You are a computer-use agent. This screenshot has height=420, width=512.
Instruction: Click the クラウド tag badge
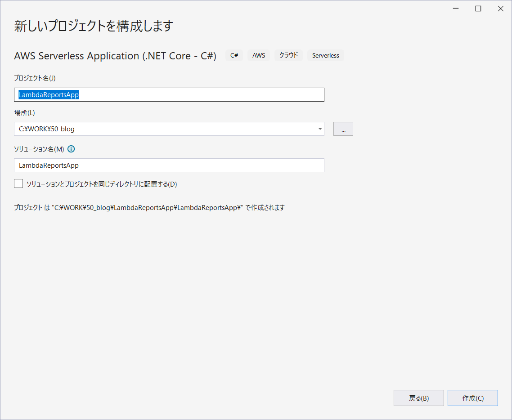(x=288, y=55)
